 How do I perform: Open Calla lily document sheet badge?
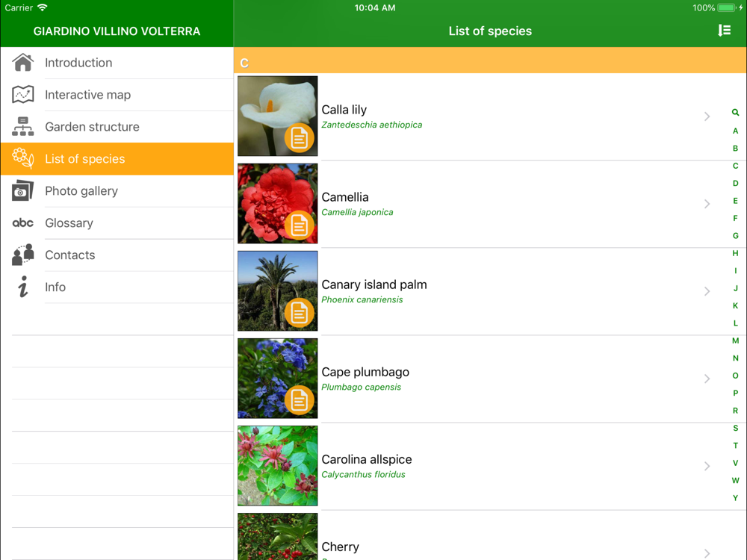coord(300,138)
